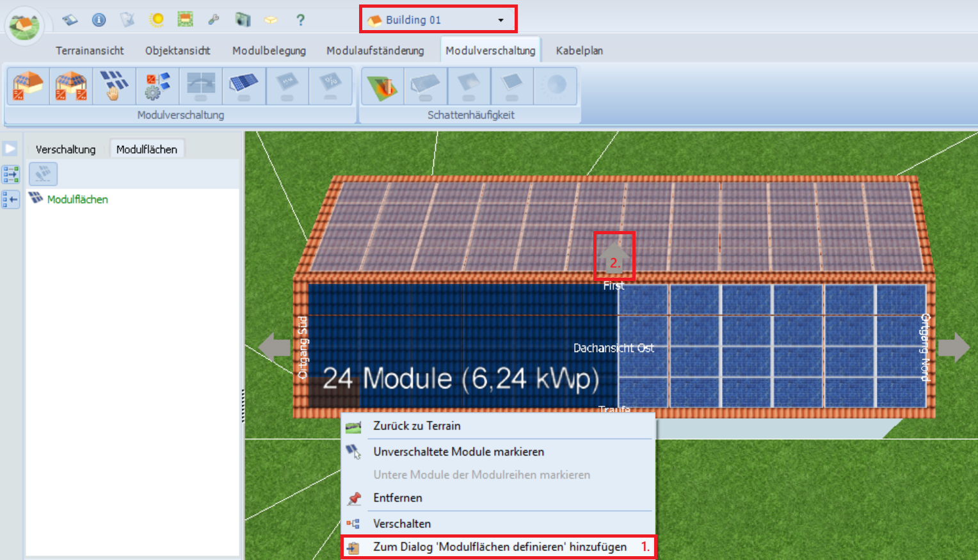Click the manual module selection hand icon
The image size is (978, 560).
point(114,86)
